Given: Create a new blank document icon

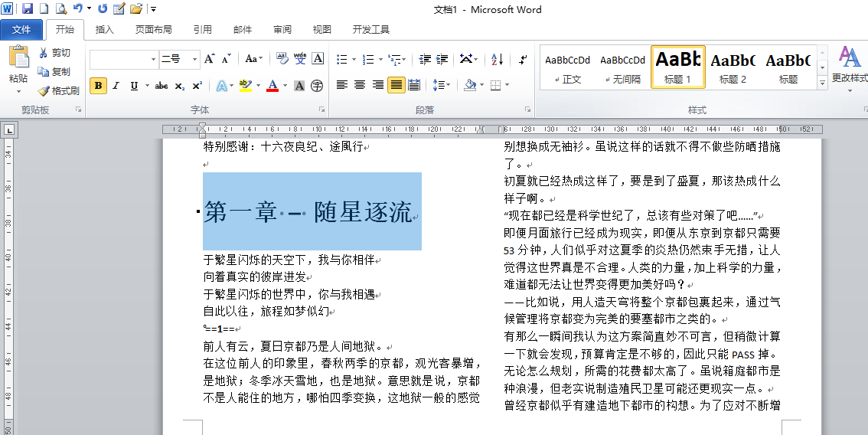Looking at the screenshot, I should pyautogui.click(x=44, y=9).
